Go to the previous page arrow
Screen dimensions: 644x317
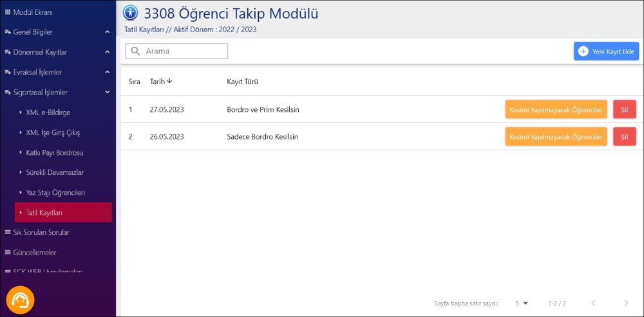pyautogui.click(x=593, y=303)
